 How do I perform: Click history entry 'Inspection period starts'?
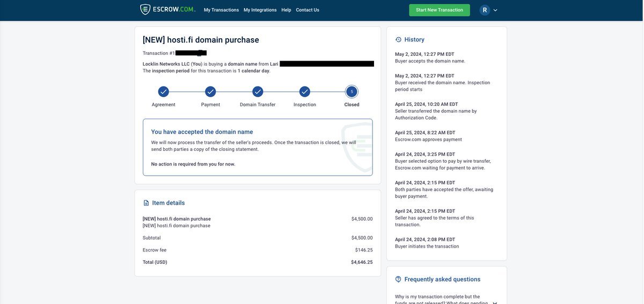[443, 86]
